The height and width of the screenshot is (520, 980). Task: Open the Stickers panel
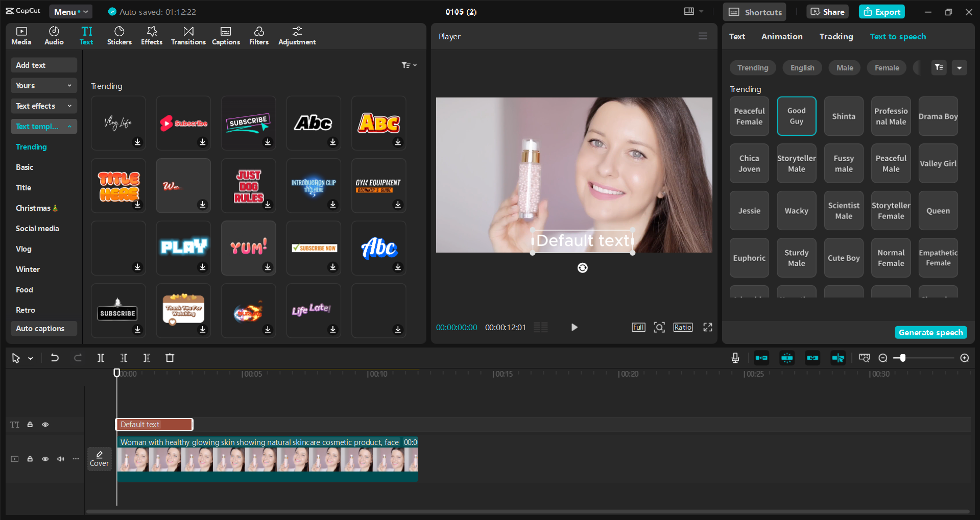click(119, 36)
